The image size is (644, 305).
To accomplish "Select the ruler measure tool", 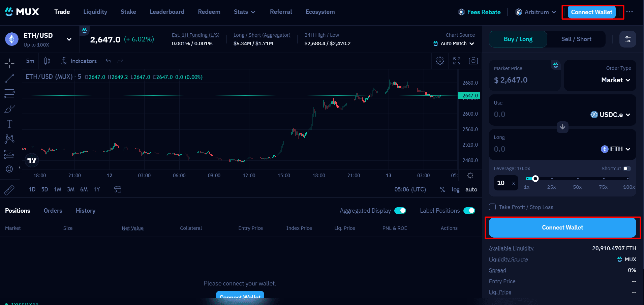I will point(9,190).
